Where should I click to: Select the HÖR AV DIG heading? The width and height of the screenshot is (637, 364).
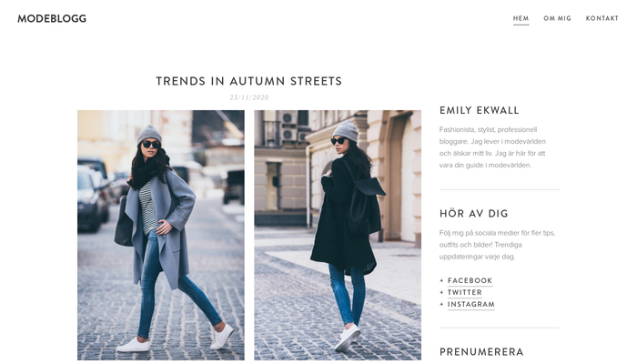pyautogui.click(x=474, y=214)
